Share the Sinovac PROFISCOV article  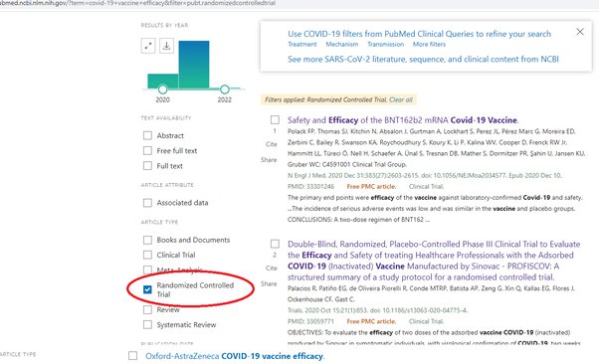(269, 283)
